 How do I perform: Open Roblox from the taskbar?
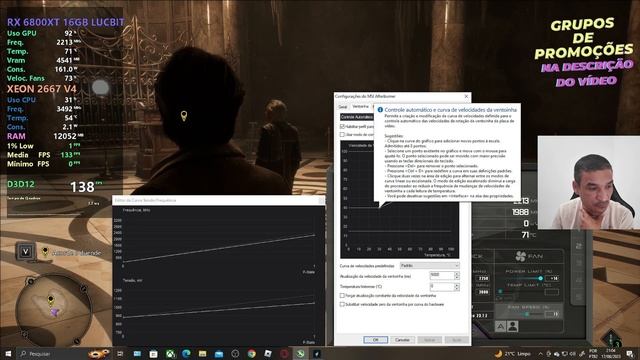(x=268, y=353)
